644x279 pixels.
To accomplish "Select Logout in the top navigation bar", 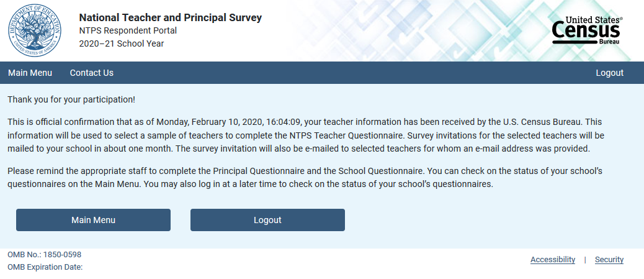I will 609,73.
